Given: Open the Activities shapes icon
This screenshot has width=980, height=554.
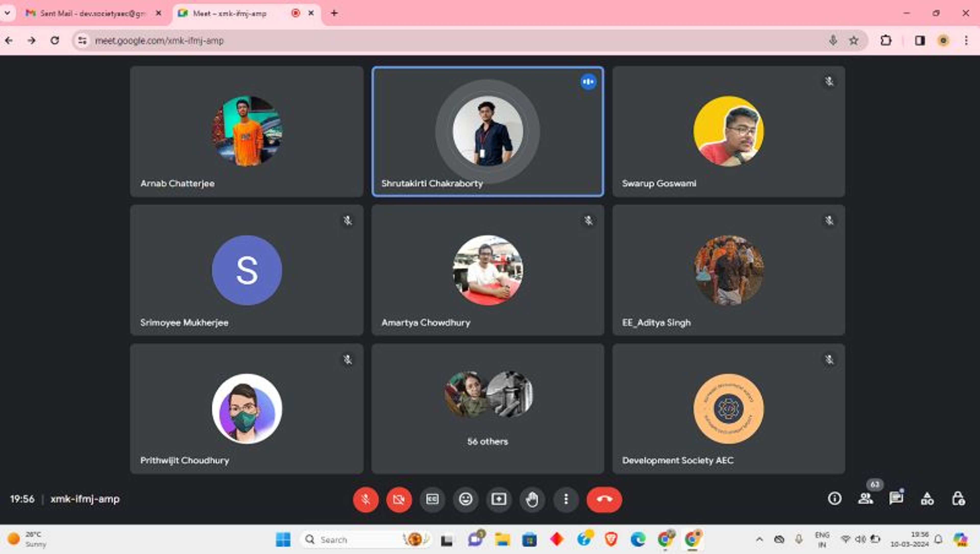Looking at the screenshot, I should tap(927, 498).
